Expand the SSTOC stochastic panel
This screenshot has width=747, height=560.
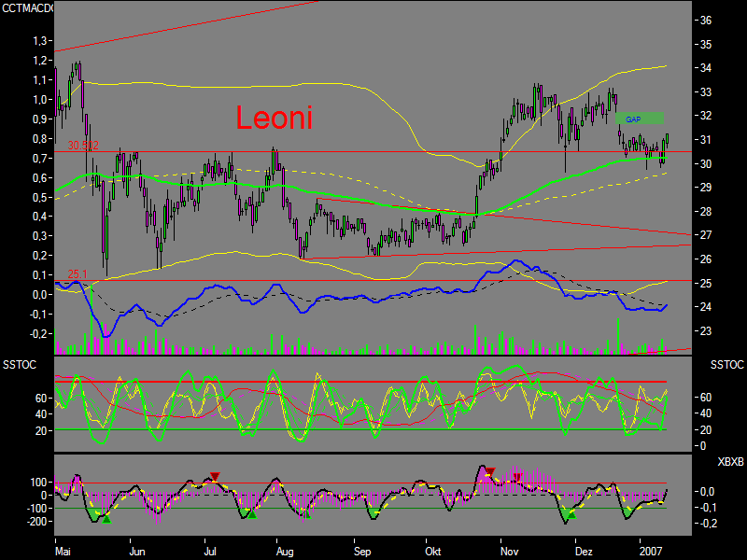pyautogui.click(x=373, y=401)
